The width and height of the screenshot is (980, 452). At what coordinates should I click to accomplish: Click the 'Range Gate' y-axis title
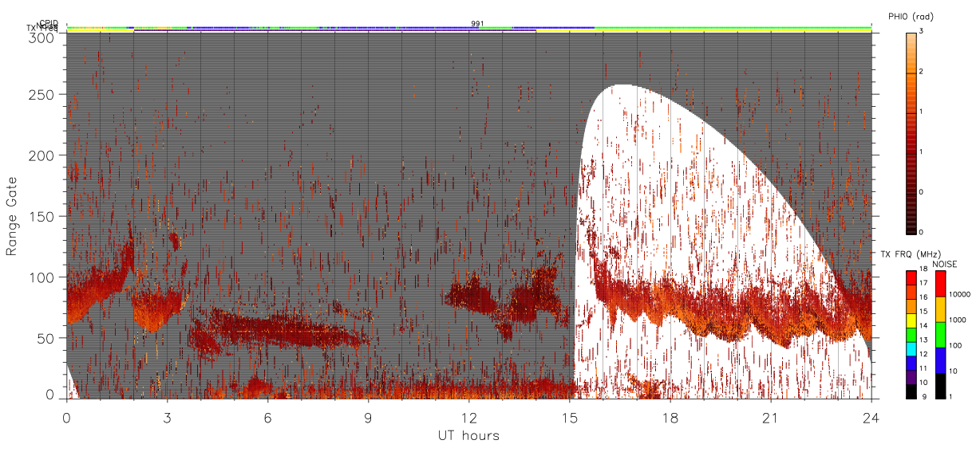(12, 216)
